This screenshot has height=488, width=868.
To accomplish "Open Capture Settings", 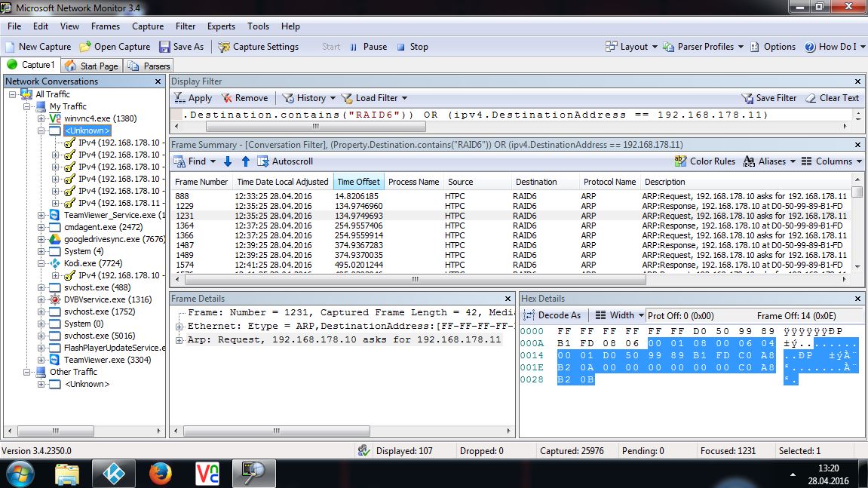I will 259,47.
